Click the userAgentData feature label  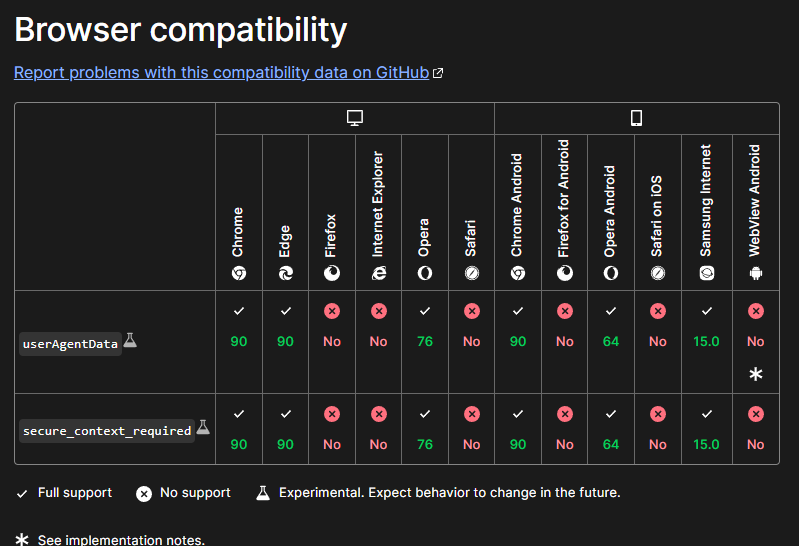[x=70, y=344]
